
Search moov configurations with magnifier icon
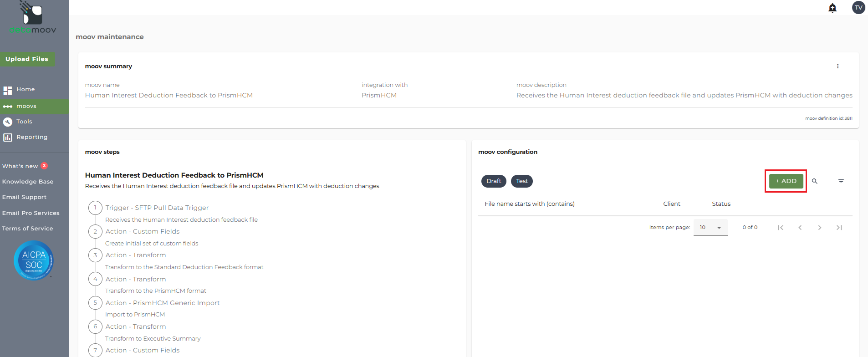pos(815,181)
